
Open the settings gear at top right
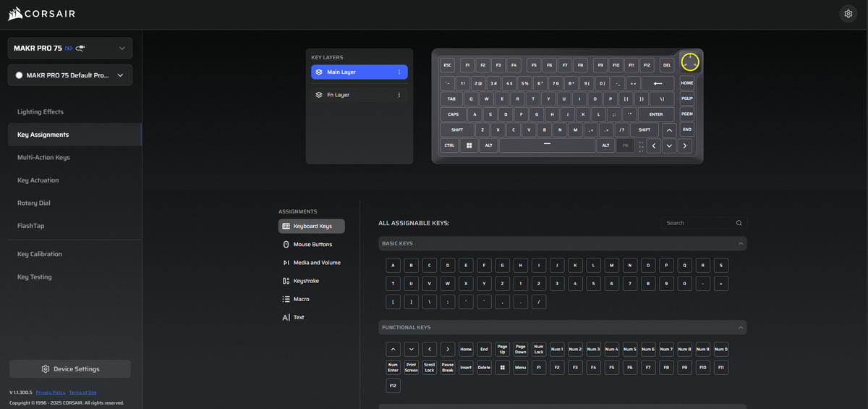(x=848, y=14)
